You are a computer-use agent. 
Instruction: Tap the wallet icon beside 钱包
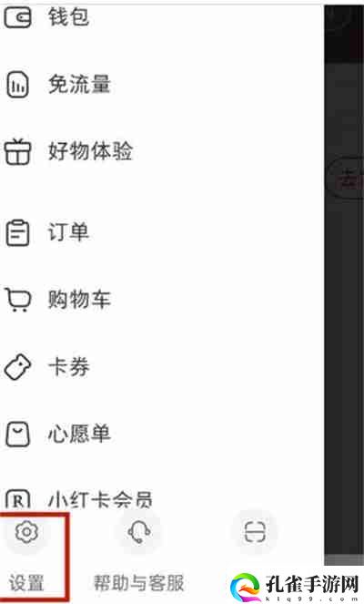coord(17,17)
